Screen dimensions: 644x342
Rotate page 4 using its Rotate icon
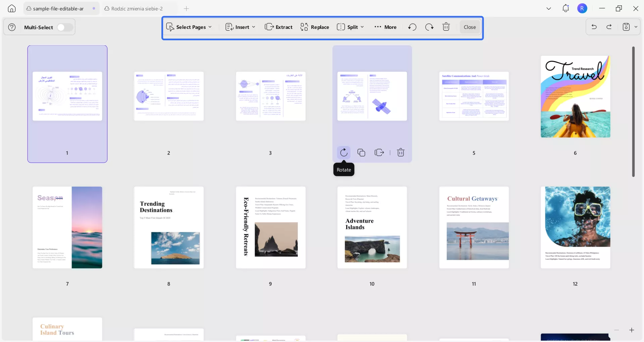344,153
